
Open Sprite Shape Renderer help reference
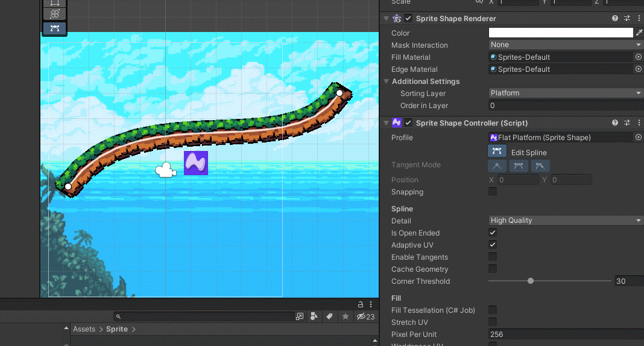[615, 19]
